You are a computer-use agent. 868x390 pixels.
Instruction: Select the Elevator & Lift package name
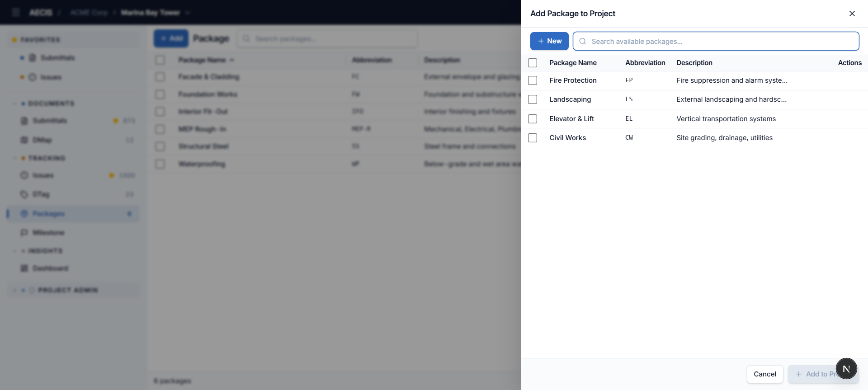[571, 119]
